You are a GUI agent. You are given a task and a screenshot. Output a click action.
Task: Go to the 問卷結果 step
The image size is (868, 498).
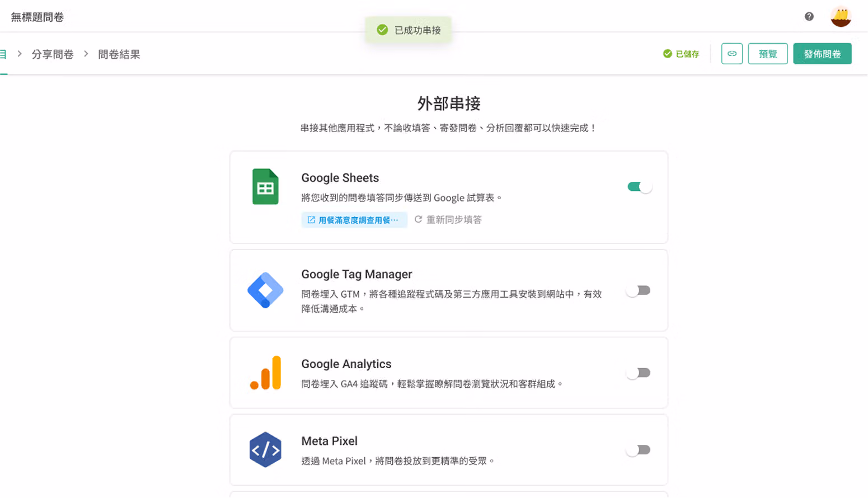click(x=119, y=54)
